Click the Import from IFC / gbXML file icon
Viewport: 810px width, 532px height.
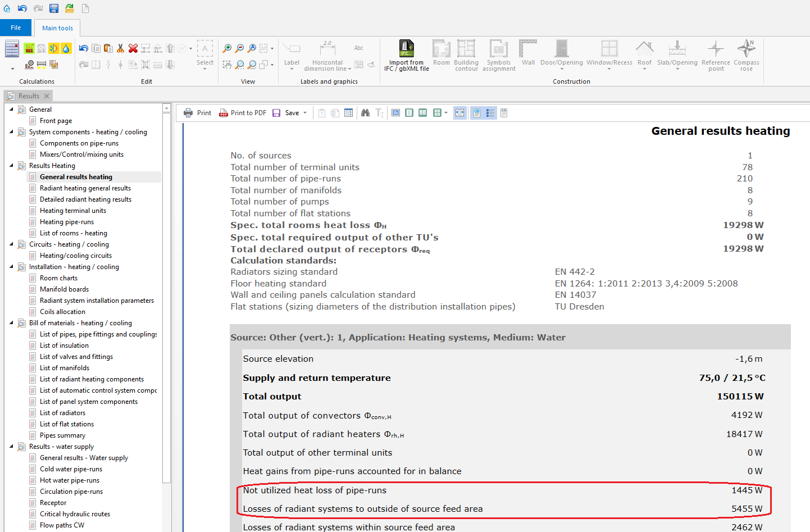(406, 49)
